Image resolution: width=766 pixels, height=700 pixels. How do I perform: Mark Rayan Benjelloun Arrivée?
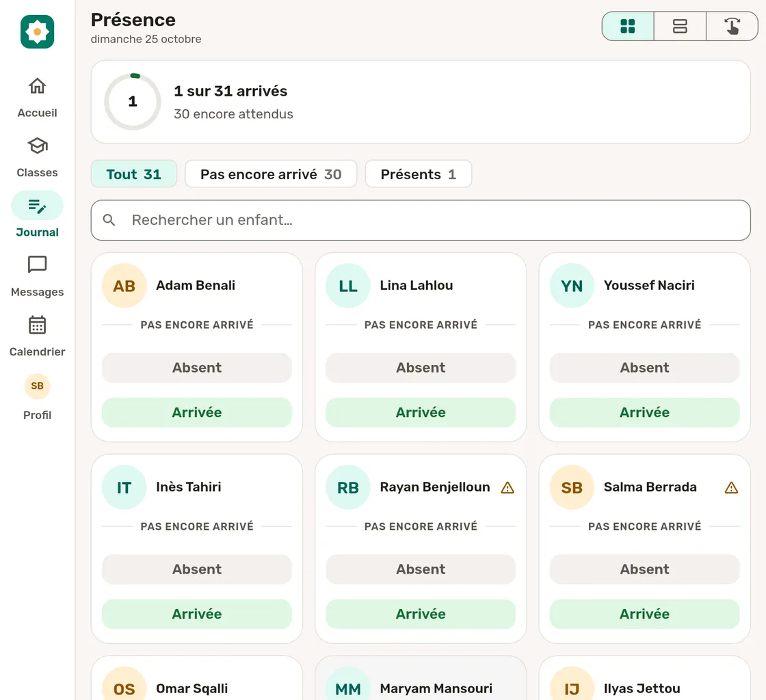click(421, 614)
